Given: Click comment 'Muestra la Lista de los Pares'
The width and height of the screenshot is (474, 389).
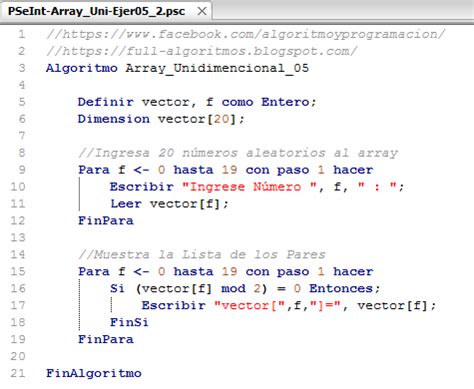Looking at the screenshot, I should [202, 255].
